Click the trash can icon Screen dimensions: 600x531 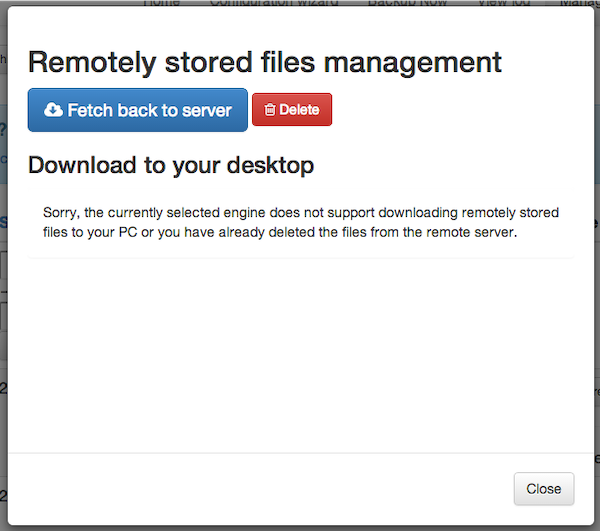point(270,109)
